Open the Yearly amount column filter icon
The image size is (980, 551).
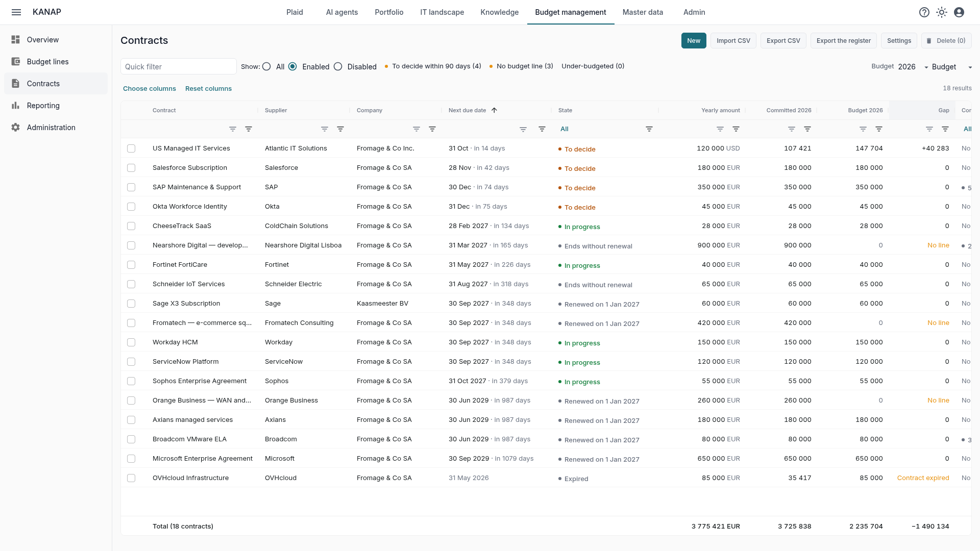[x=736, y=129]
